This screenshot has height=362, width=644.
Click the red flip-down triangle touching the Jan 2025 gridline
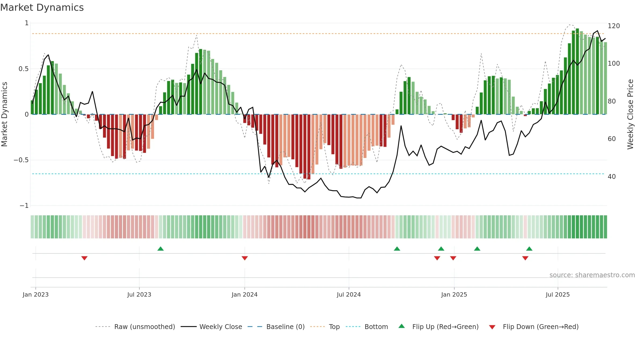[x=453, y=258]
